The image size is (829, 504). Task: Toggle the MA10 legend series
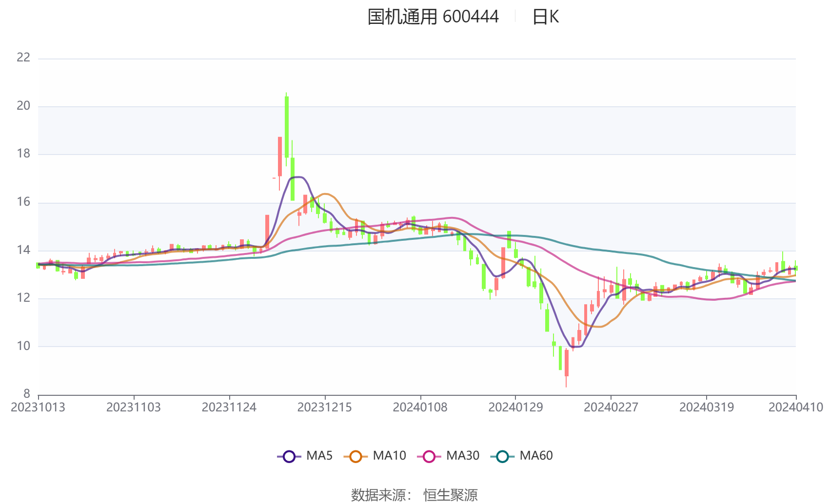click(x=375, y=456)
